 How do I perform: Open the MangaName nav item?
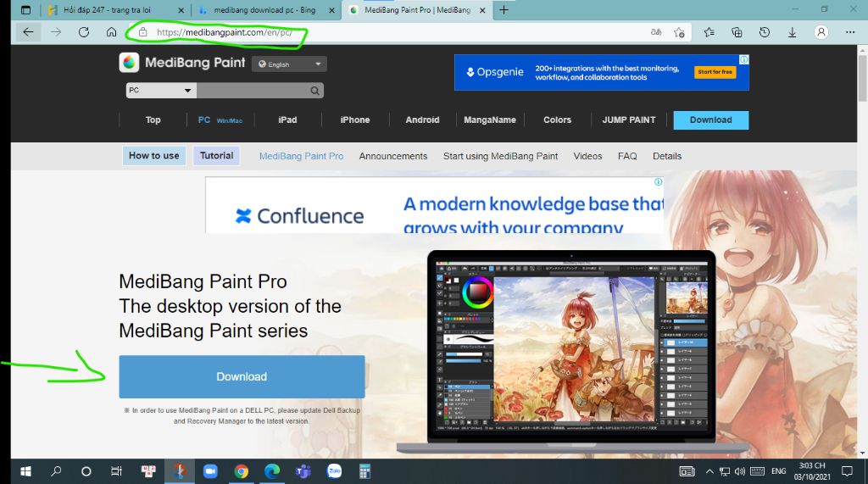click(x=490, y=120)
